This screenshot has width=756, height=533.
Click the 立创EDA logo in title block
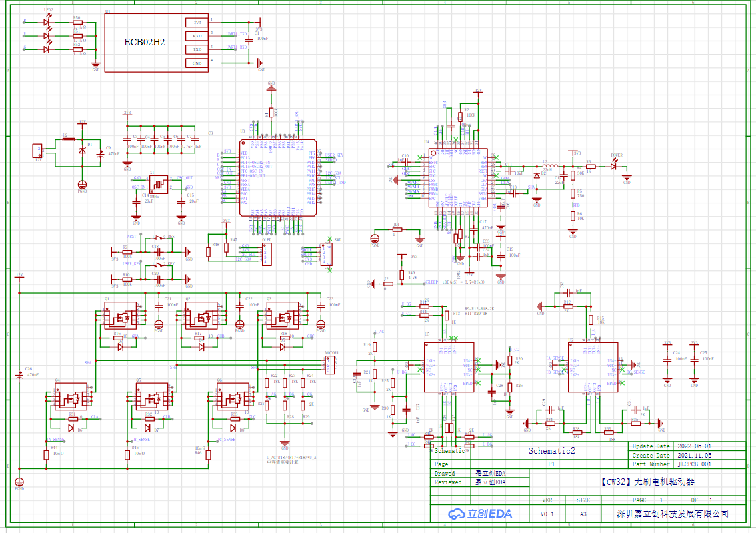click(x=480, y=513)
